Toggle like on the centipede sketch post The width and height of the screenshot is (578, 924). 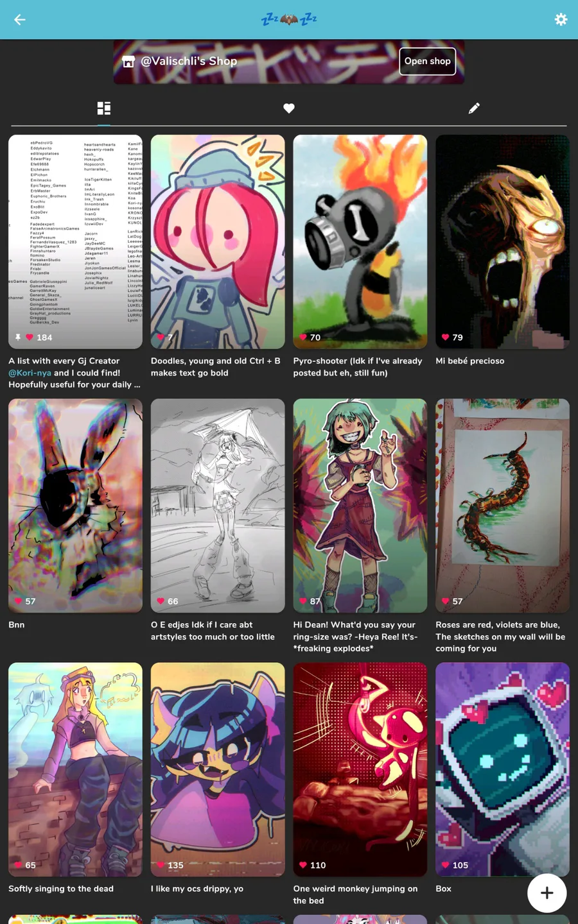pos(445,601)
